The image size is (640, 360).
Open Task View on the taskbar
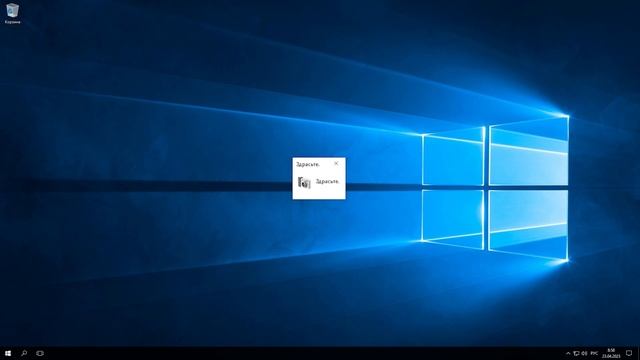(40, 353)
